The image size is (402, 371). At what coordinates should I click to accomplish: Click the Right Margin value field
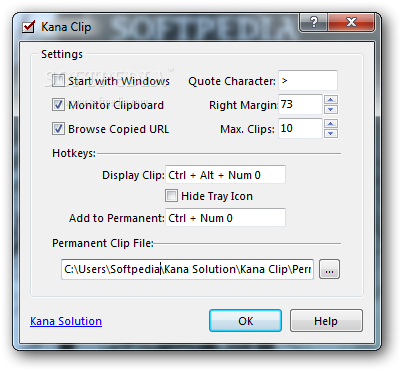click(x=300, y=104)
